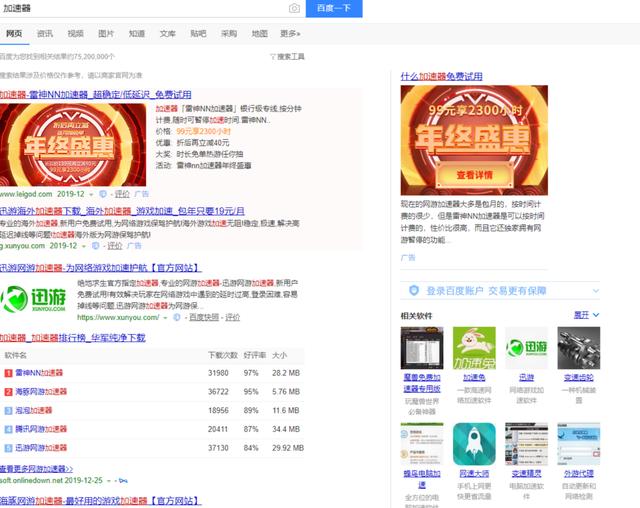The height and width of the screenshot is (508, 640).
Task: Click the 外游代理 software thumbnail
Action: click(x=579, y=444)
